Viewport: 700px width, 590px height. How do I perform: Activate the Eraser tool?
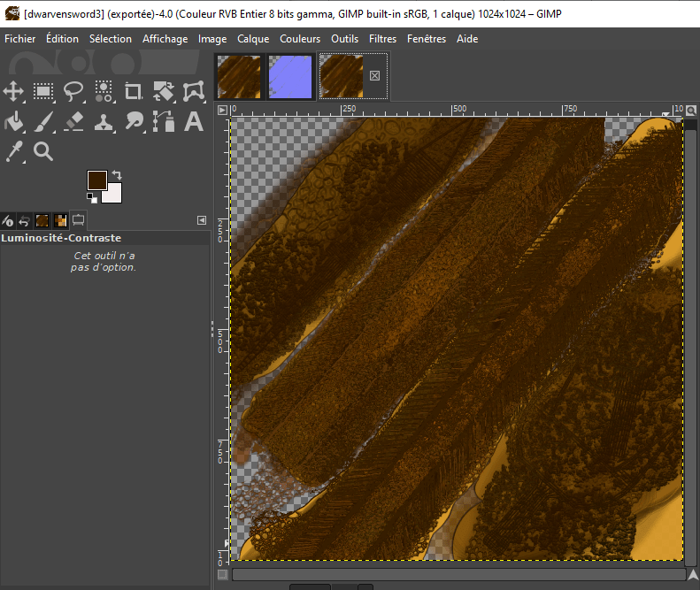pos(73,121)
